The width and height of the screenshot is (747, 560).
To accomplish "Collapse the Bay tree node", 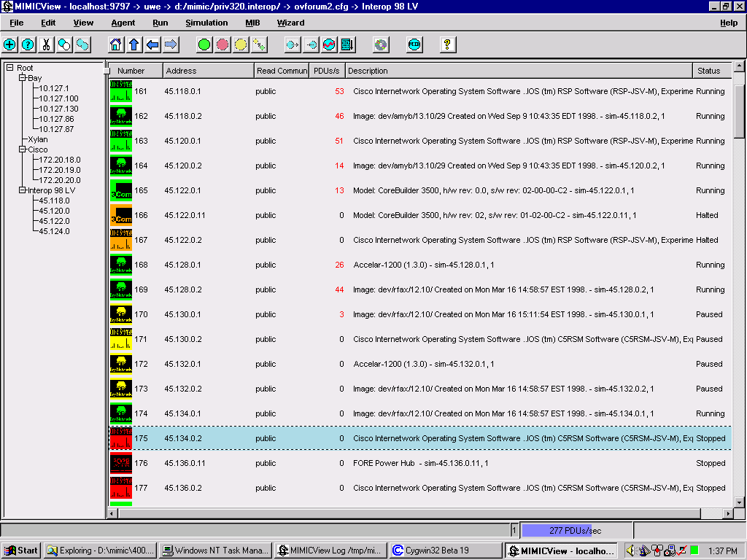I will pyautogui.click(x=23, y=77).
